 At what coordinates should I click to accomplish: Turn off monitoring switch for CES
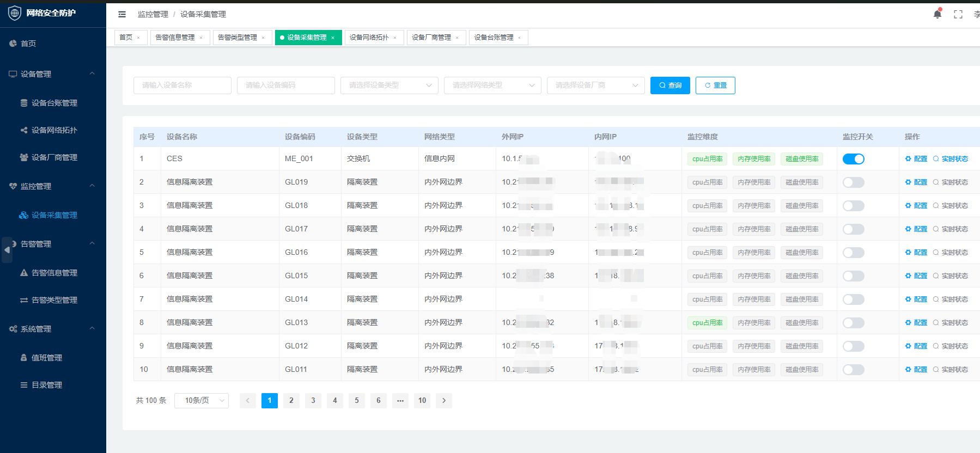[854, 159]
